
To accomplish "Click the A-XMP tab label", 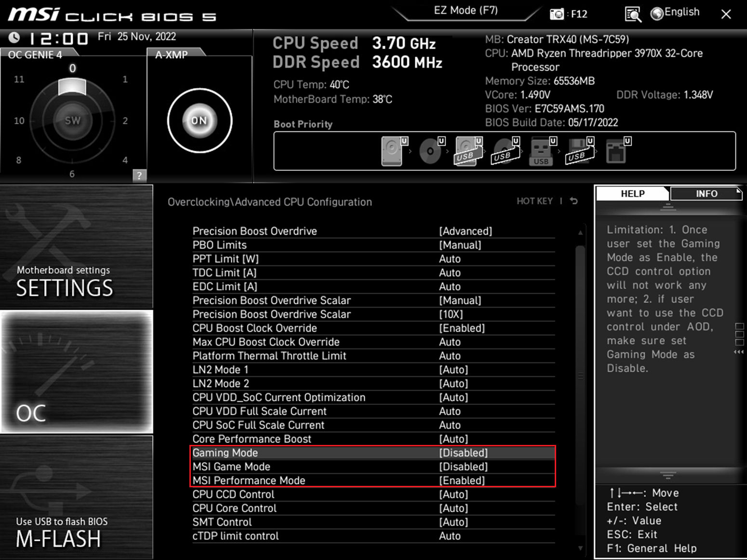I will (x=172, y=54).
